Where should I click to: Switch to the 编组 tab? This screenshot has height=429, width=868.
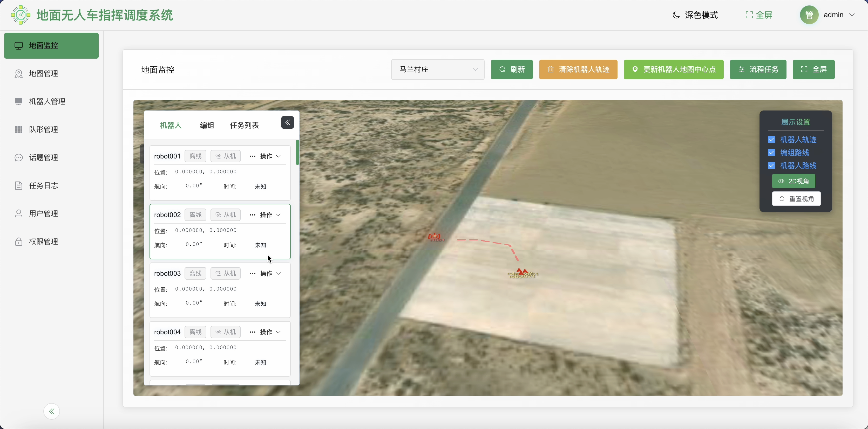click(x=207, y=125)
